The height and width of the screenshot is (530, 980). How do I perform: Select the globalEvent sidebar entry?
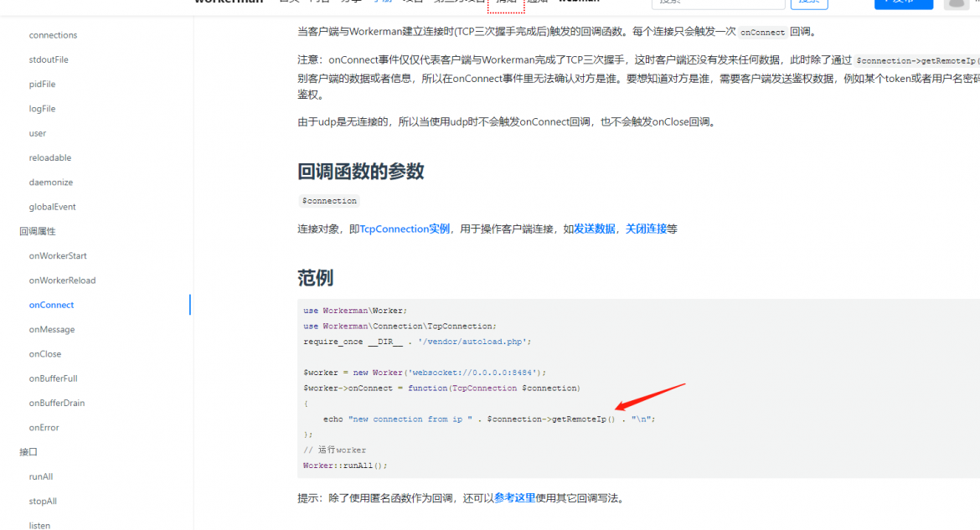pos(52,206)
